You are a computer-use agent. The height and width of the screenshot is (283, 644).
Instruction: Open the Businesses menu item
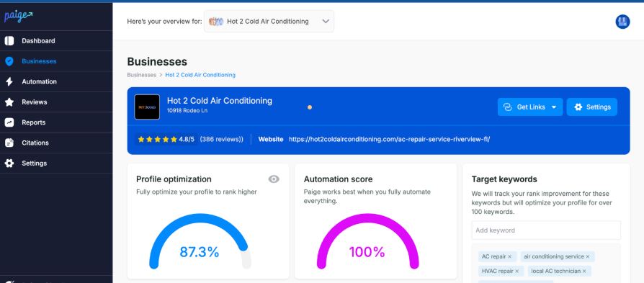(56, 61)
